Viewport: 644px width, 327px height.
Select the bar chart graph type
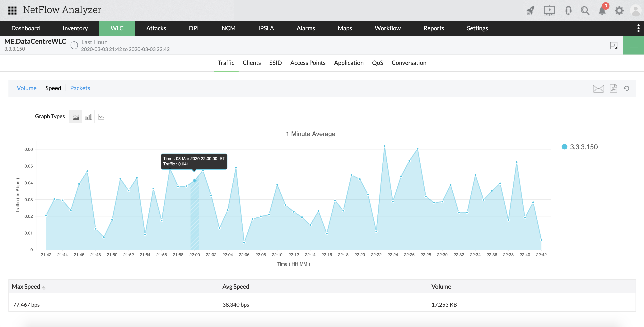88,117
